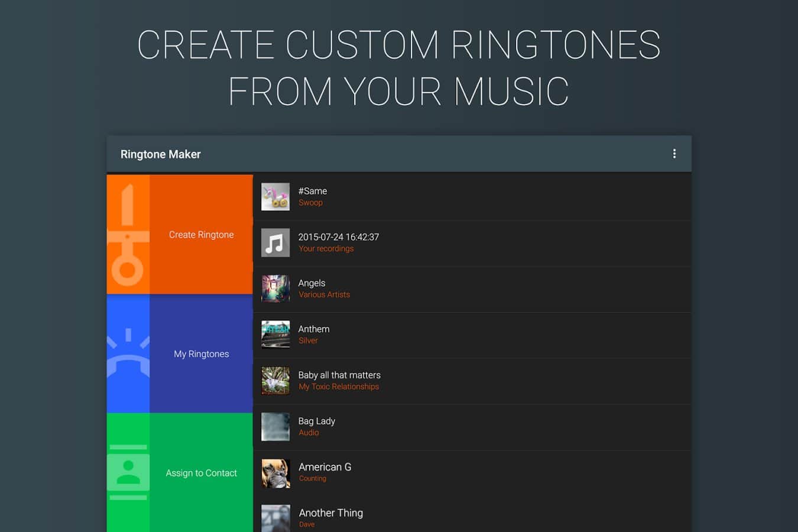Viewport: 798px width, 532px height.
Task: Click the #Same album art thumbnail
Action: (275, 197)
